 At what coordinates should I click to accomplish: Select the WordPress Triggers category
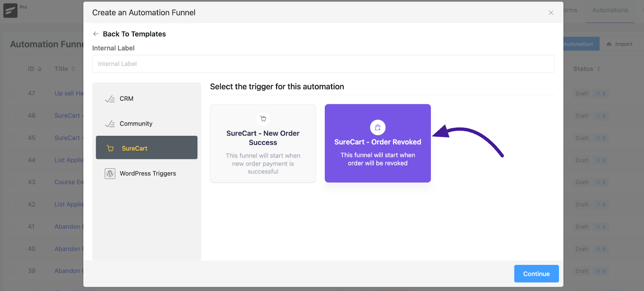pos(147,173)
